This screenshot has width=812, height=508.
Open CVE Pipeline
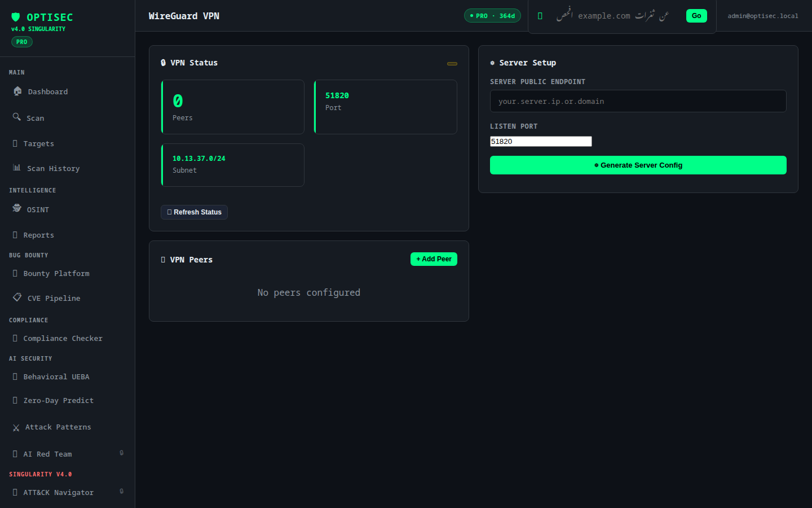pos(67,298)
